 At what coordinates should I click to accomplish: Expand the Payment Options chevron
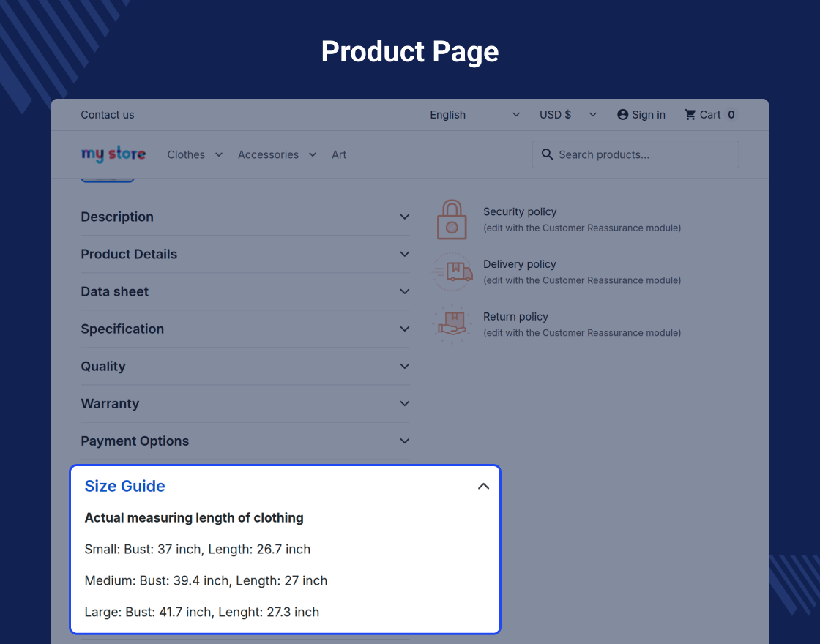[404, 441]
